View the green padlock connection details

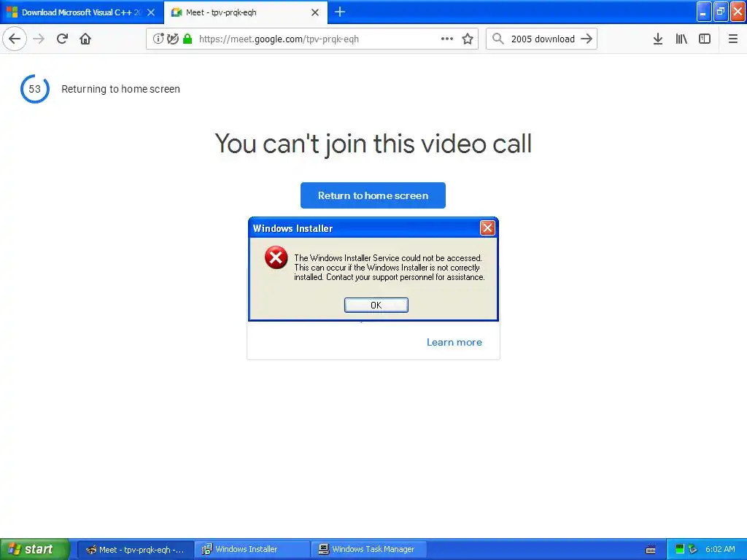click(187, 39)
